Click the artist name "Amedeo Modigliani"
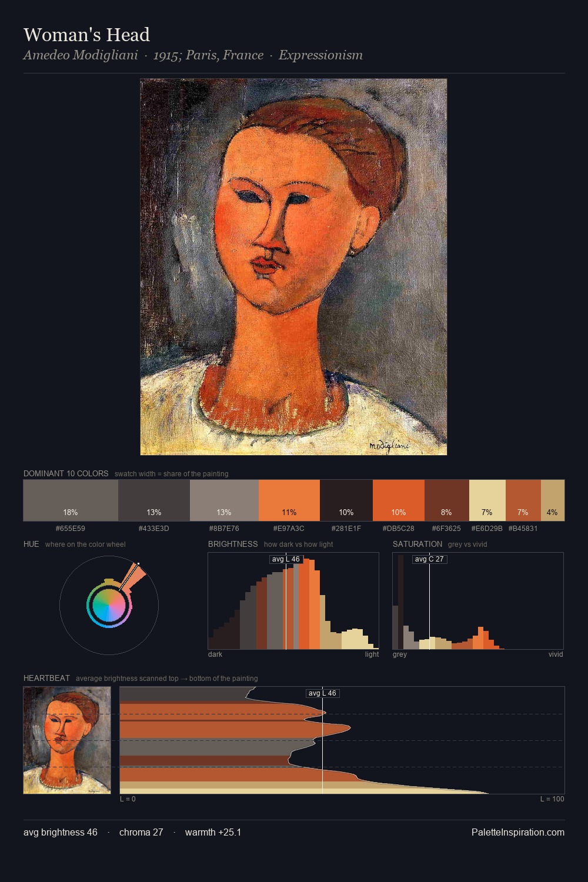This screenshot has width=588, height=882. [81, 55]
